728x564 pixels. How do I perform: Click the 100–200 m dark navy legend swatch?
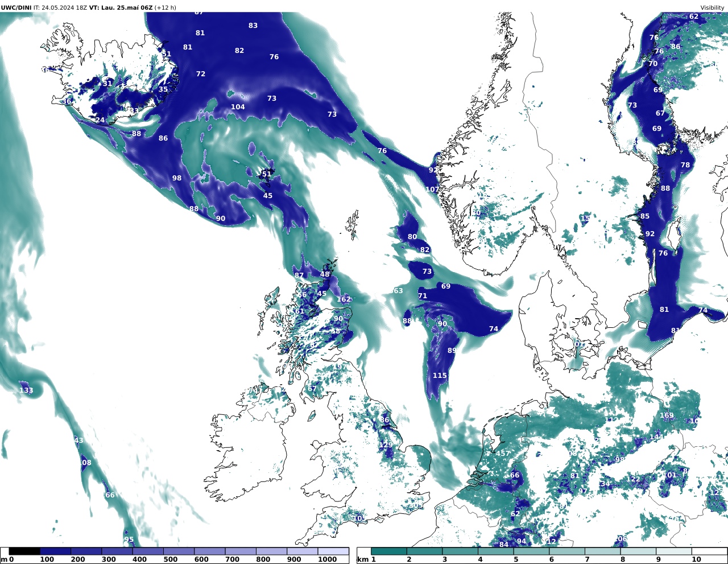tap(55, 551)
